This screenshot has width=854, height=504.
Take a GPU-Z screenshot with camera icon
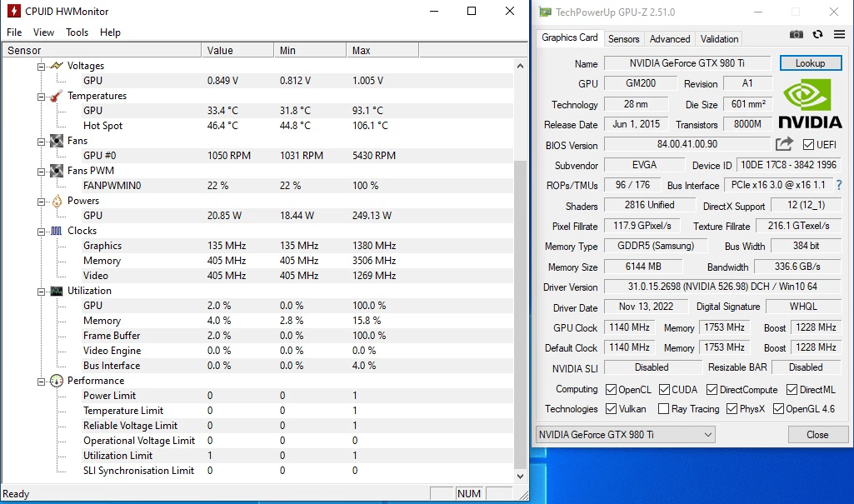[797, 34]
